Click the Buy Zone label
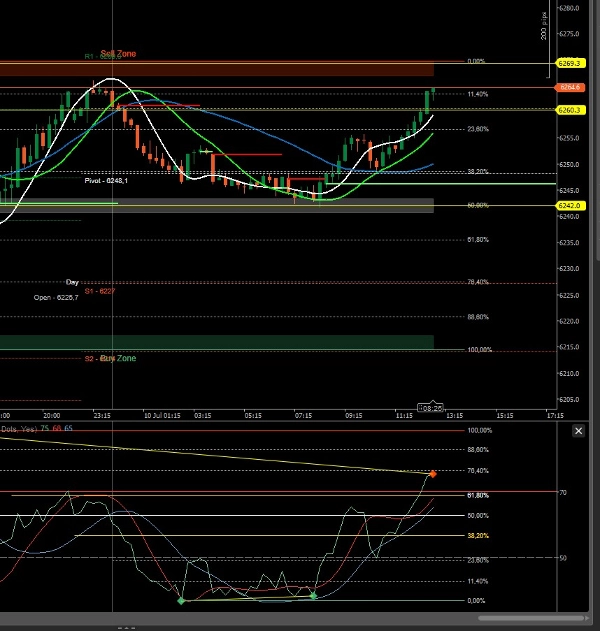Screen dimensions: 600x631 tap(118, 358)
